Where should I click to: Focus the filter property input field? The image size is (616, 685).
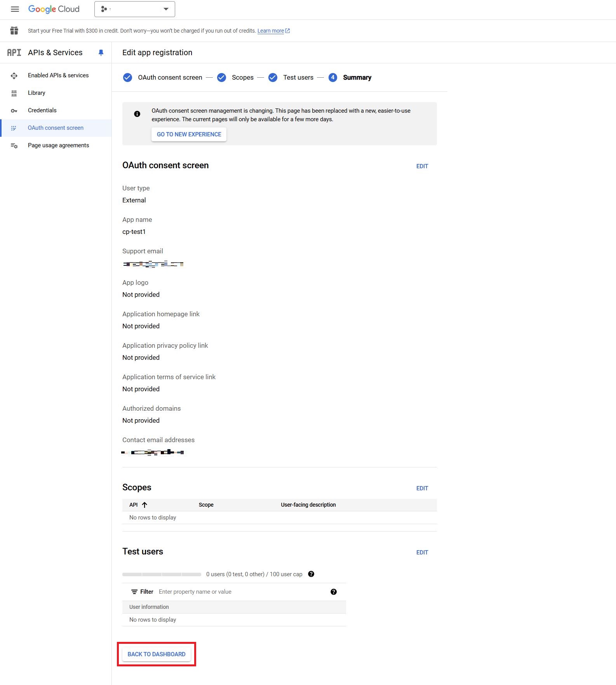pos(241,592)
